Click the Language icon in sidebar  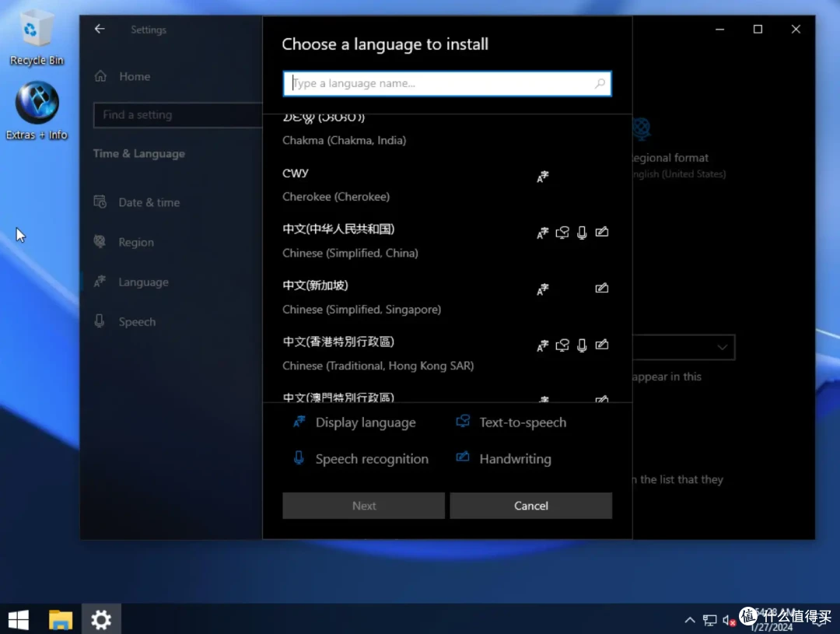pos(100,281)
